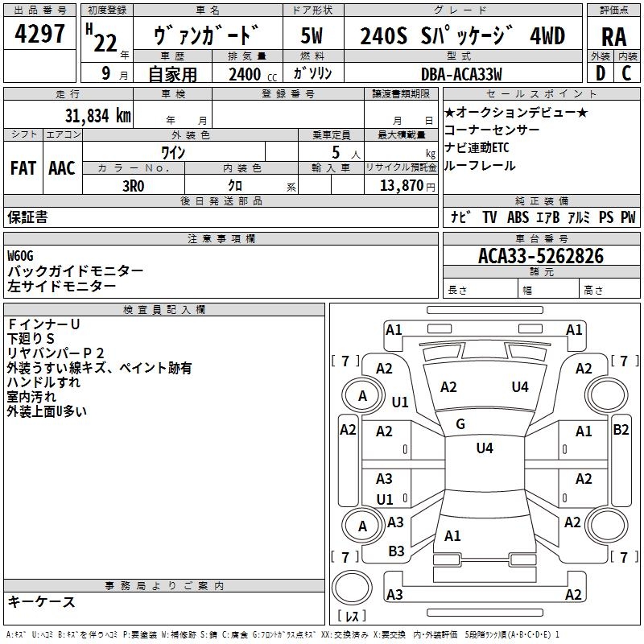The width and height of the screenshot is (644, 644).
Task: Select the セールスポイント section header
Action: tap(541, 93)
